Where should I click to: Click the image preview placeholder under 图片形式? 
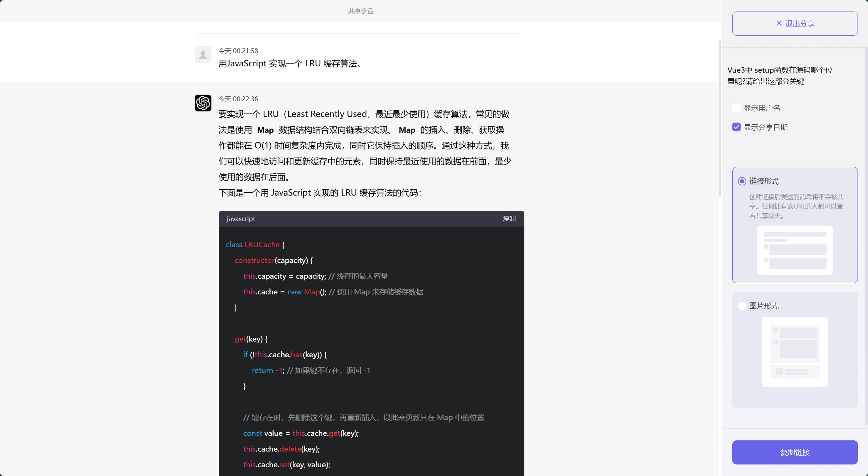794,352
